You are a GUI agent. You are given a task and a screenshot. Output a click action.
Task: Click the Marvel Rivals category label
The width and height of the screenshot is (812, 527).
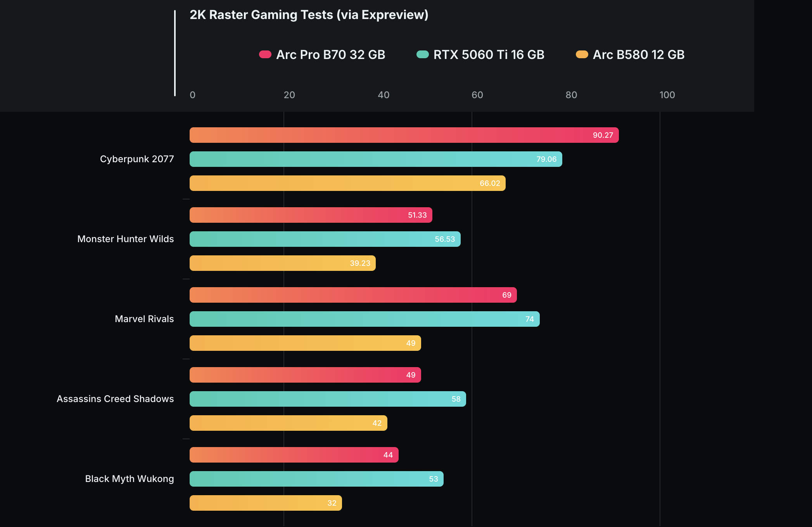144,319
